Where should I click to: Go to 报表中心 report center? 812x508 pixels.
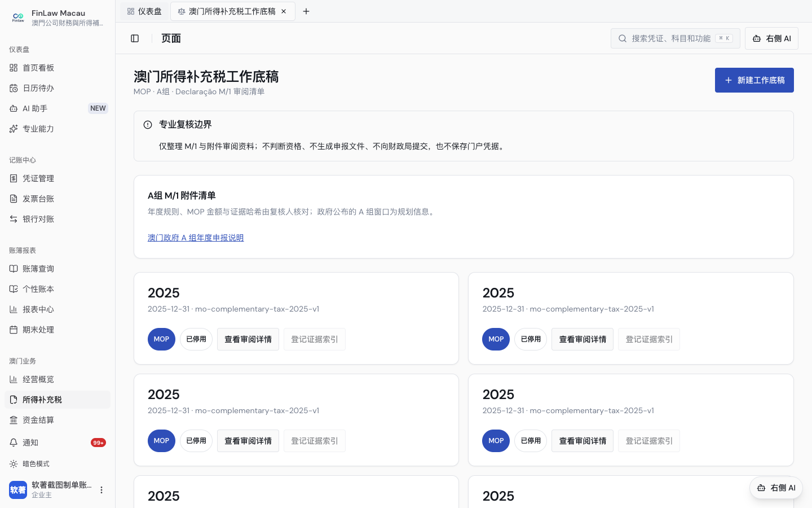pyautogui.click(x=58, y=309)
